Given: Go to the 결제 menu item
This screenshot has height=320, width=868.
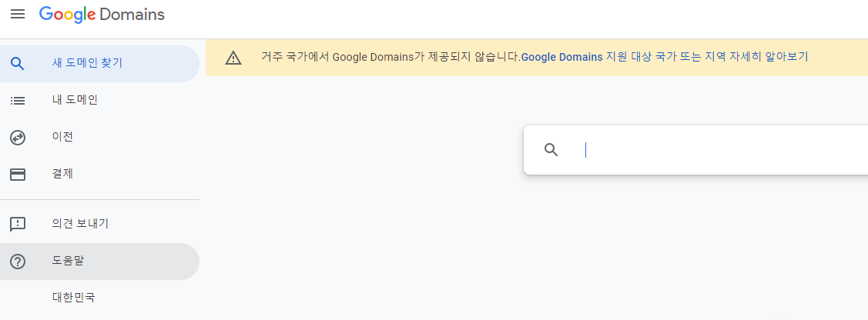Looking at the screenshot, I should click(x=99, y=175).
